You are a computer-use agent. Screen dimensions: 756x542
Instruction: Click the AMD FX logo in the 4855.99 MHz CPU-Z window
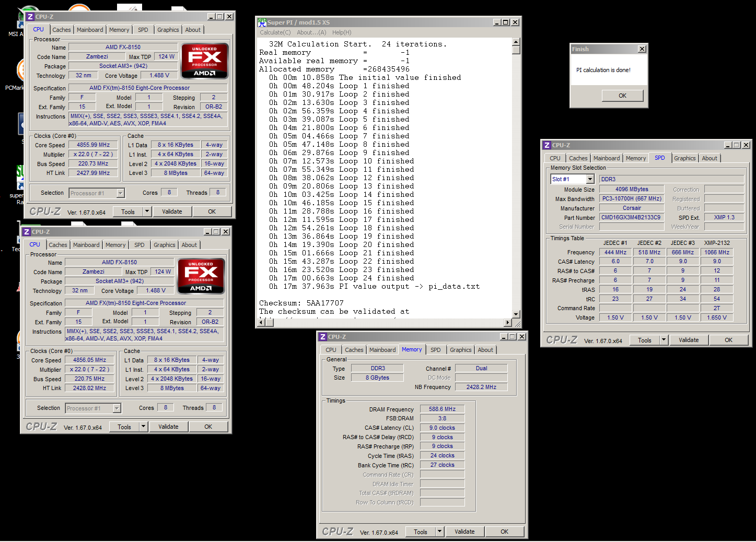click(204, 61)
